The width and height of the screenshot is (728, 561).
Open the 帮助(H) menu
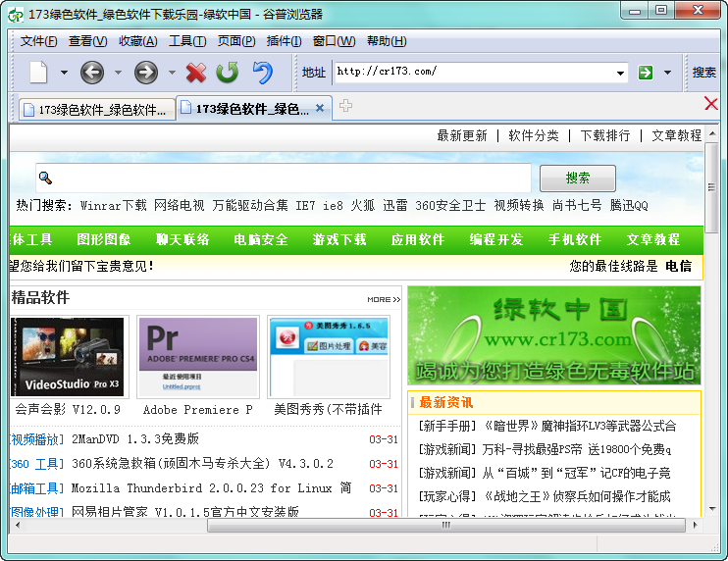click(387, 41)
